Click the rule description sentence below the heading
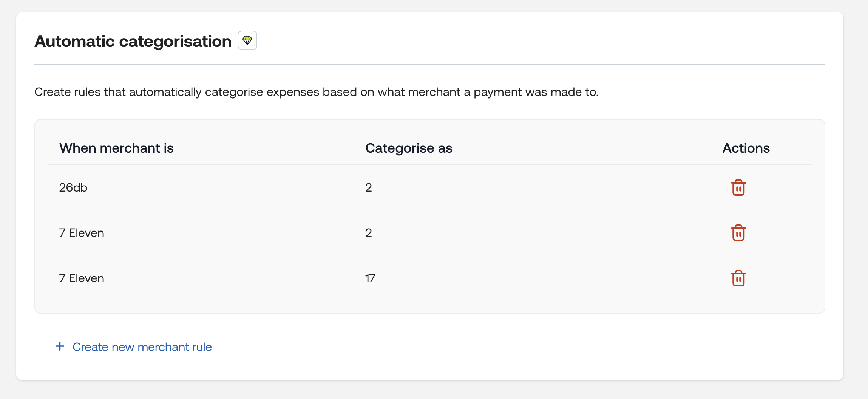This screenshot has height=399, width=868. [316, 92]
